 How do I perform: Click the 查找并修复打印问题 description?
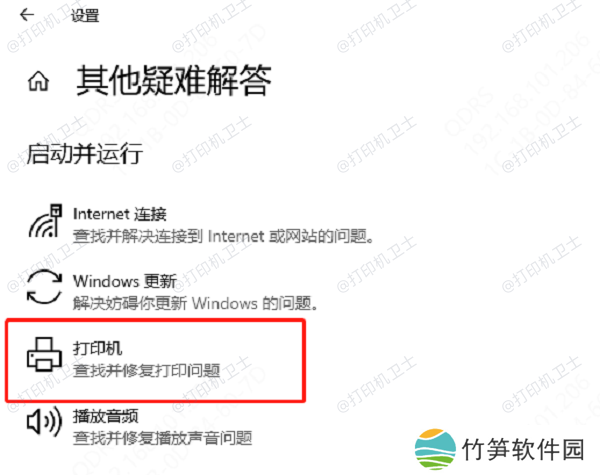[147, 371]
